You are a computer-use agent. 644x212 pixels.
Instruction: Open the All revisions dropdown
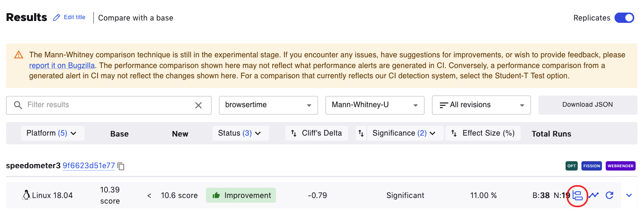click(x=481, y=105)
